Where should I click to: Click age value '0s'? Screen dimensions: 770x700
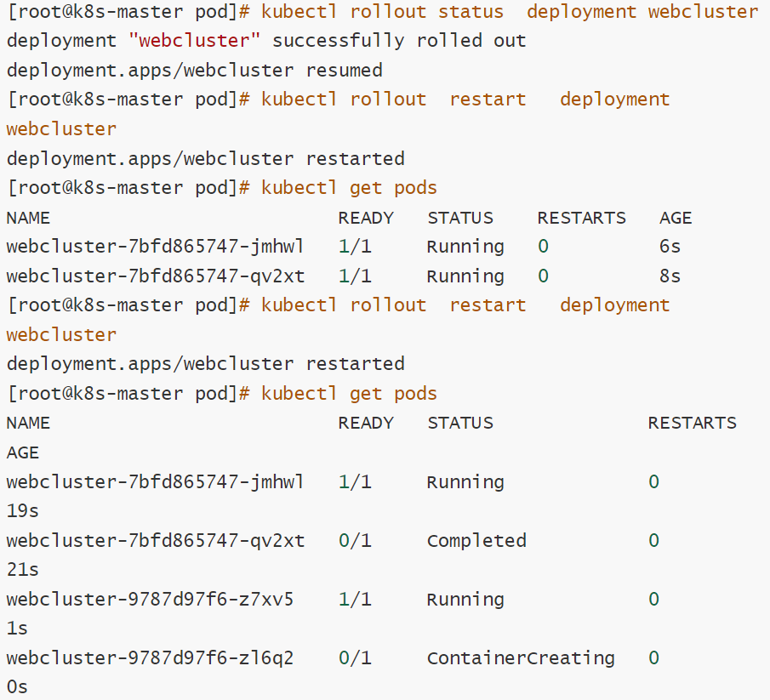pyautogui.click(x=17, y=687)
